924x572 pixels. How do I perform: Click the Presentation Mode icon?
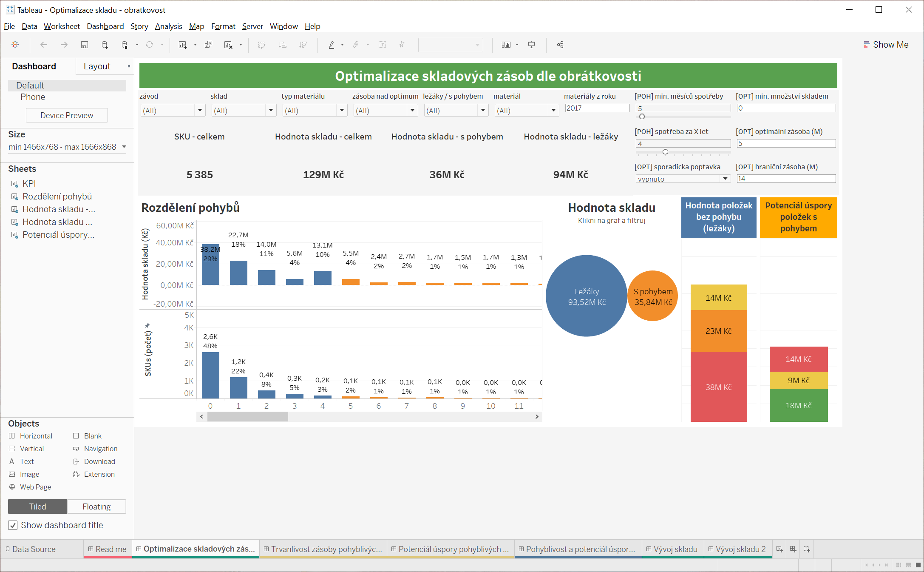[531, 45]
